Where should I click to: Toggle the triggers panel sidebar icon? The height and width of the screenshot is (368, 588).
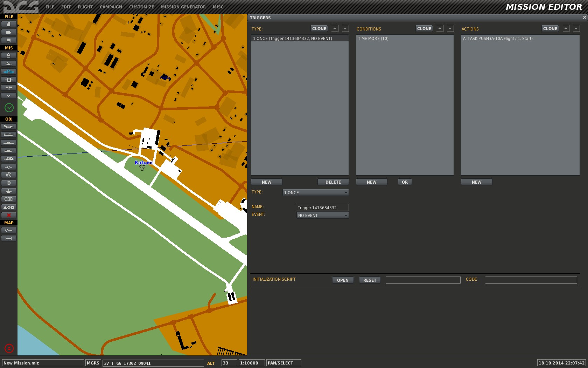9,71
